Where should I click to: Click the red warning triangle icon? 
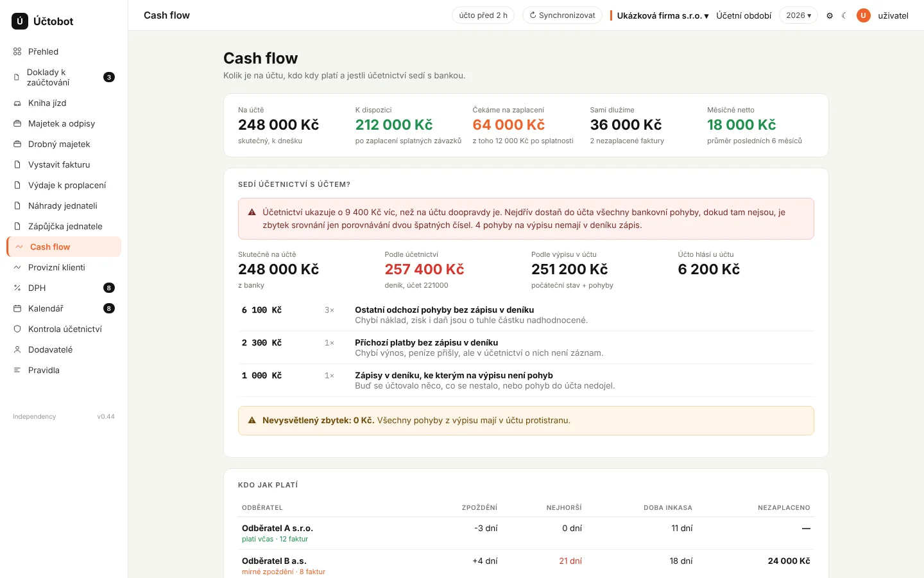(x=252, y=212)
